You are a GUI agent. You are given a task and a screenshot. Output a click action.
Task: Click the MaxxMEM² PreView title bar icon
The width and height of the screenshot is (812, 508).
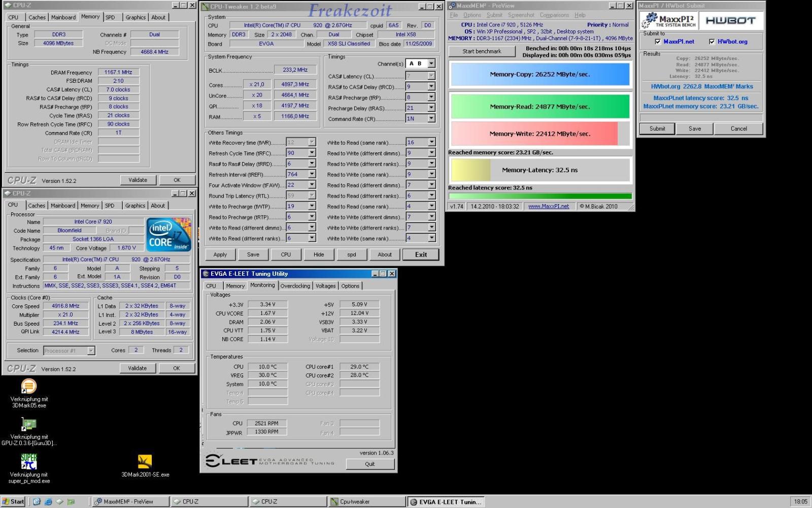[x=452, y=6]
